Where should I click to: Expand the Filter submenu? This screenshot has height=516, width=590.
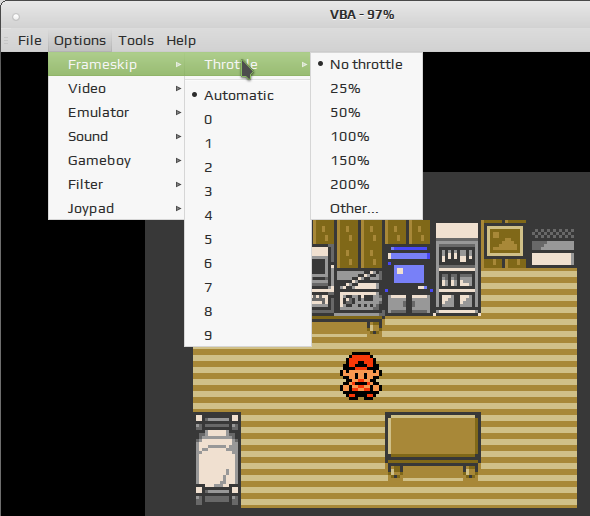(x=116, y=184)
